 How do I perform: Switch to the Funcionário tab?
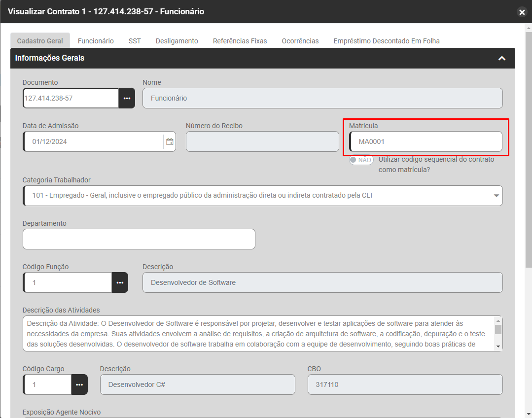pos(96,41)
